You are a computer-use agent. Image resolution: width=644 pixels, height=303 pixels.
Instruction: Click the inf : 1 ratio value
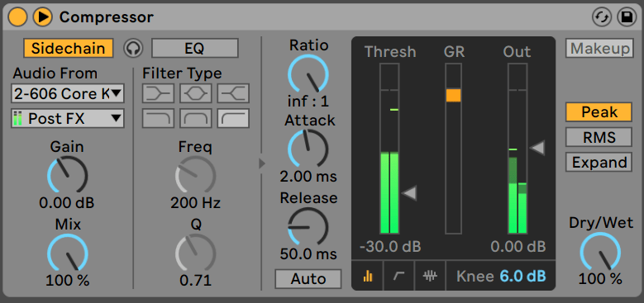pyautogui.click(x=308, y=101)
